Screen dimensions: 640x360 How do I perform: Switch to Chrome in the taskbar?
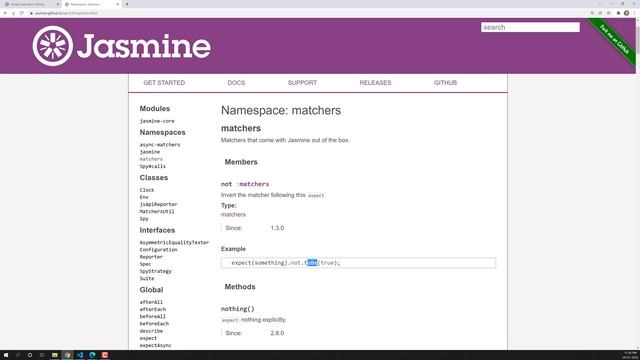[67, 355]
